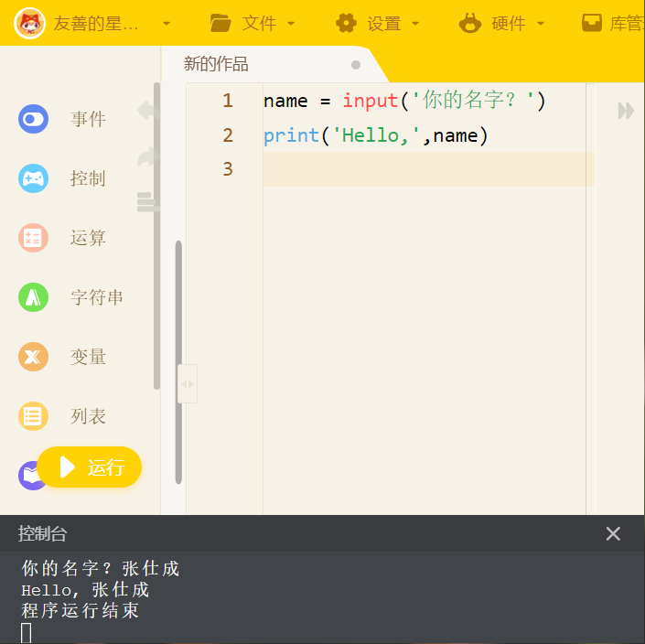Click line number 3 in gutter
This screenshot has height=644, width=645.
click(228, 169)
